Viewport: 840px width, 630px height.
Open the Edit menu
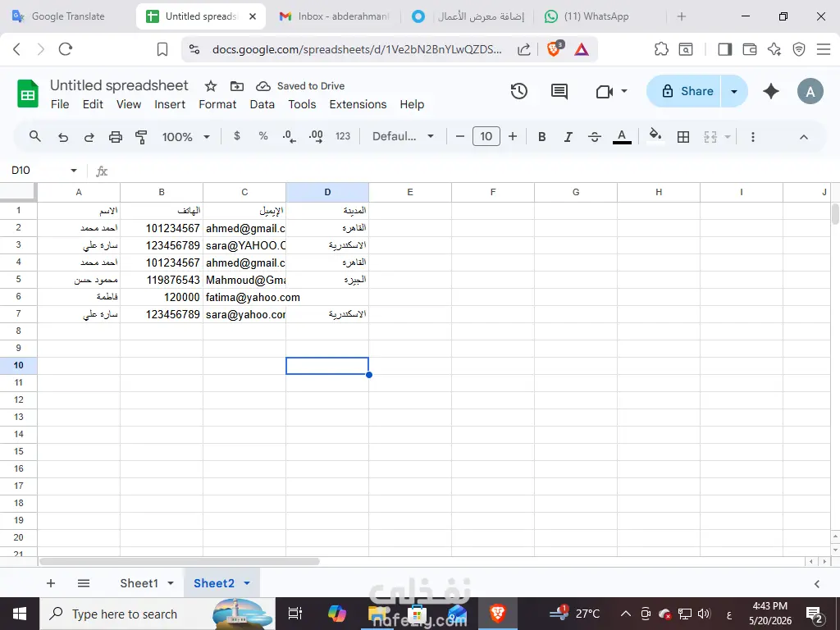[x=93, y=104]
